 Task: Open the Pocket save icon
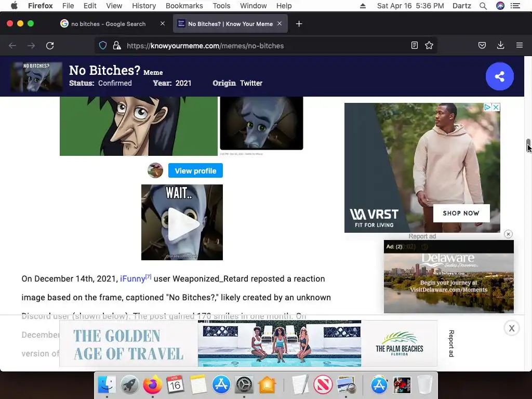point(482,46)
